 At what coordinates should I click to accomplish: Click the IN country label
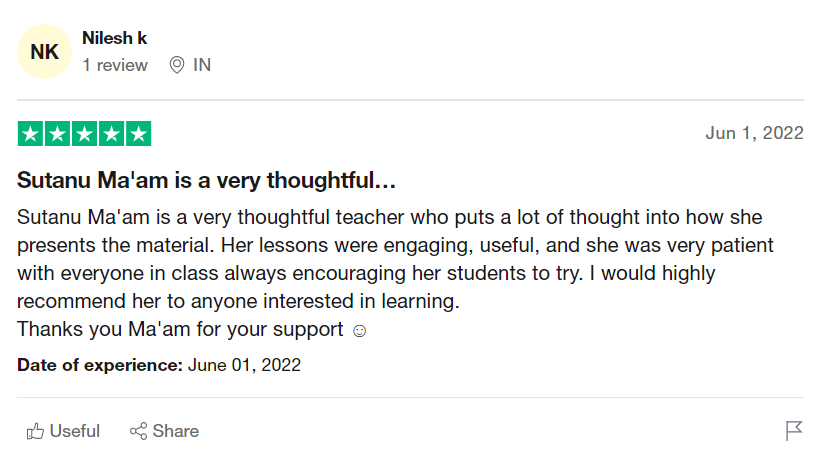202,65
